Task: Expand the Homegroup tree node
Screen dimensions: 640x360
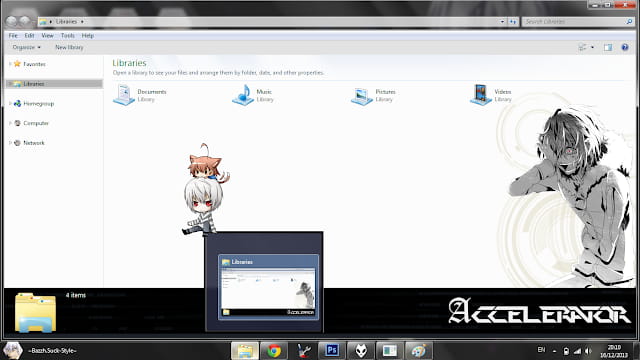Action: pyautogui.click(x=10, y=104)
